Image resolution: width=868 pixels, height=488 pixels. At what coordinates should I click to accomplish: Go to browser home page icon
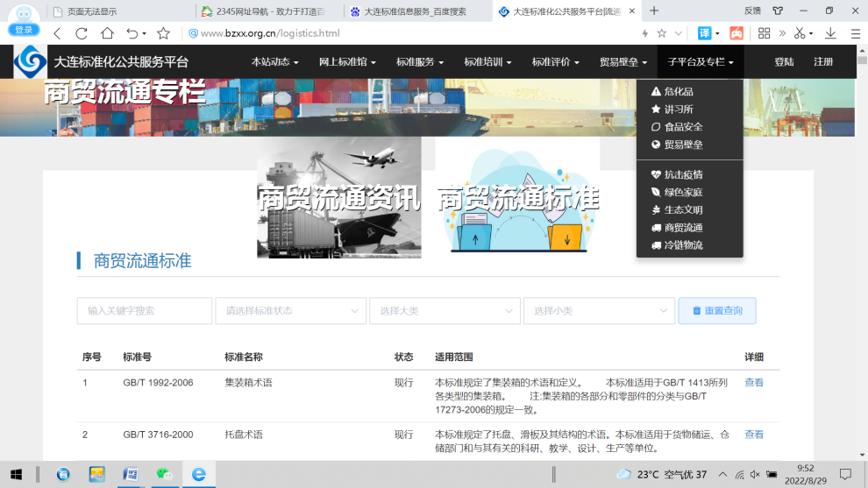pyautogui.click(x=107, y=33)
